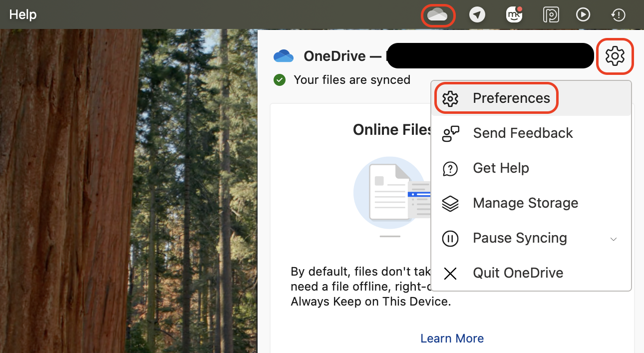Click the X icon beside Quit OneDrive
Screen dimensions: 644x353
[450, 273]
